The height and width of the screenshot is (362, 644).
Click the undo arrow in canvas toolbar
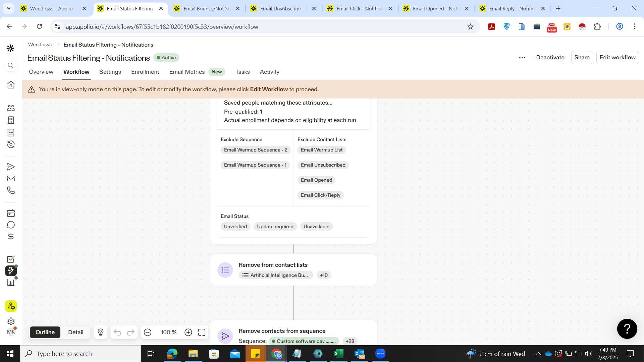(117, 332)
